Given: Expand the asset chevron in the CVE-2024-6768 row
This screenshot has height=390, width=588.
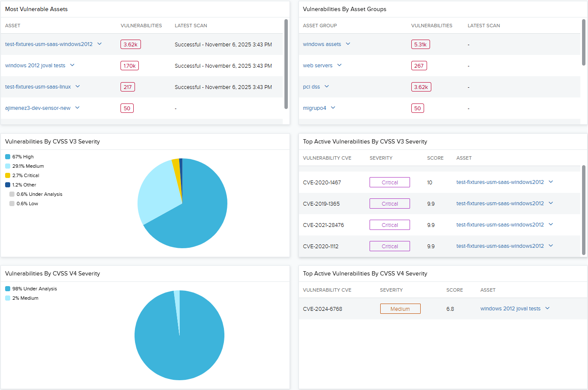Looking at the screenshot, I should [548, 308].
